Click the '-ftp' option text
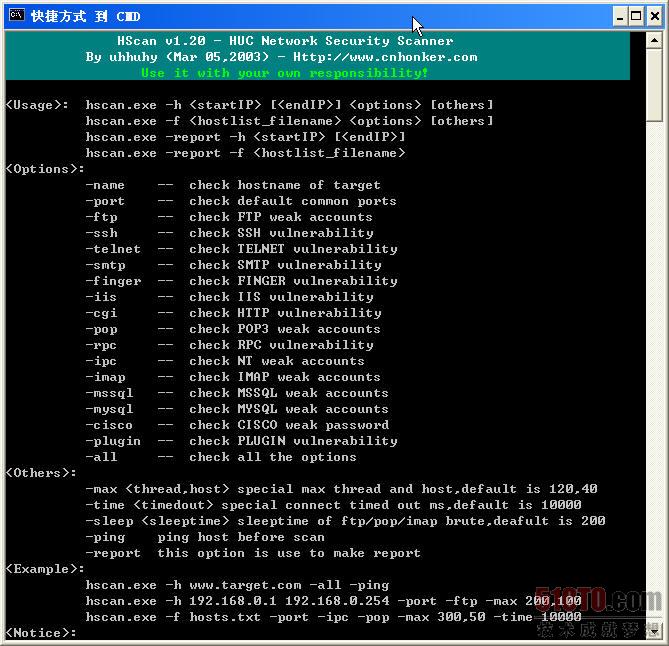 101,217
